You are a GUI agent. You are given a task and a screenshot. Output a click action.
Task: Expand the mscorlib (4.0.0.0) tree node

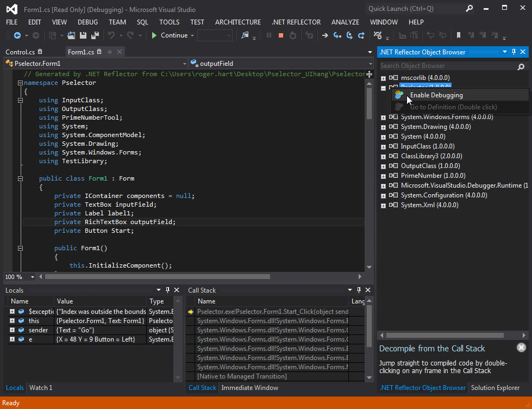pos(384,78)
